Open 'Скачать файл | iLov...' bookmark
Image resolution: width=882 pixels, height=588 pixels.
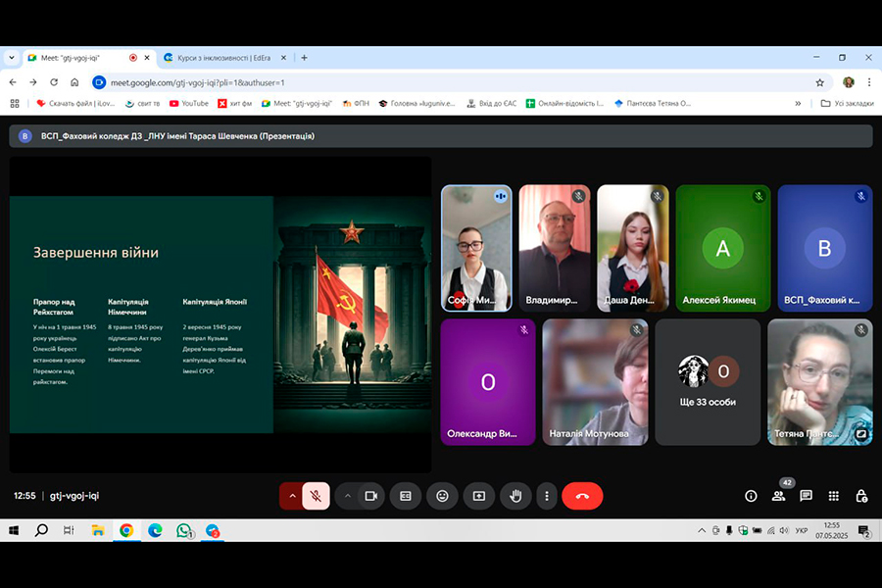(x=75, y=104)
